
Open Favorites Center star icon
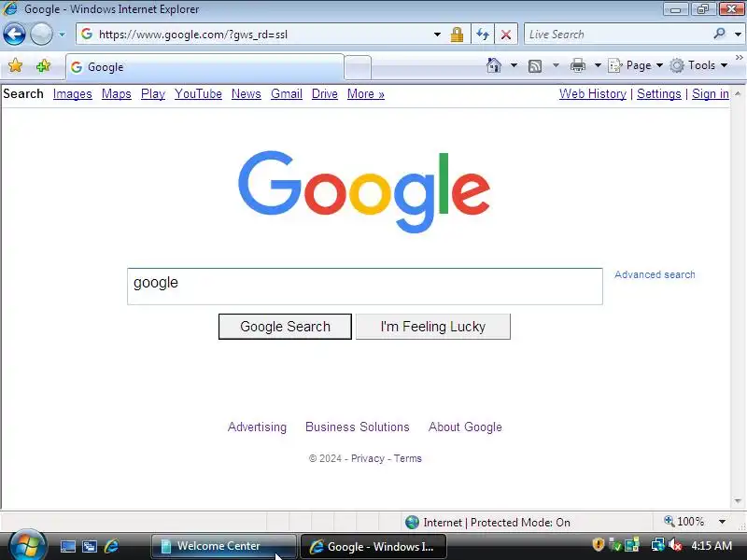[x=16, y=65]
